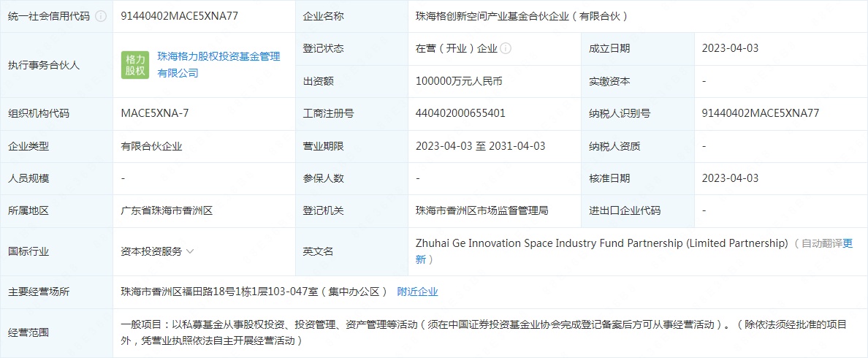Select business term 2023-04-03 至 2031-04-03
Viewport: 868px width, 358px height.
(x=480, y=147)
